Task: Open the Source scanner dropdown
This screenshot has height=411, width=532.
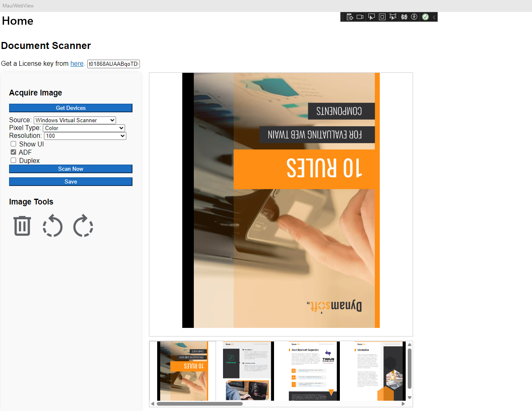Action: pyautogui.click(x=74, y=120)
